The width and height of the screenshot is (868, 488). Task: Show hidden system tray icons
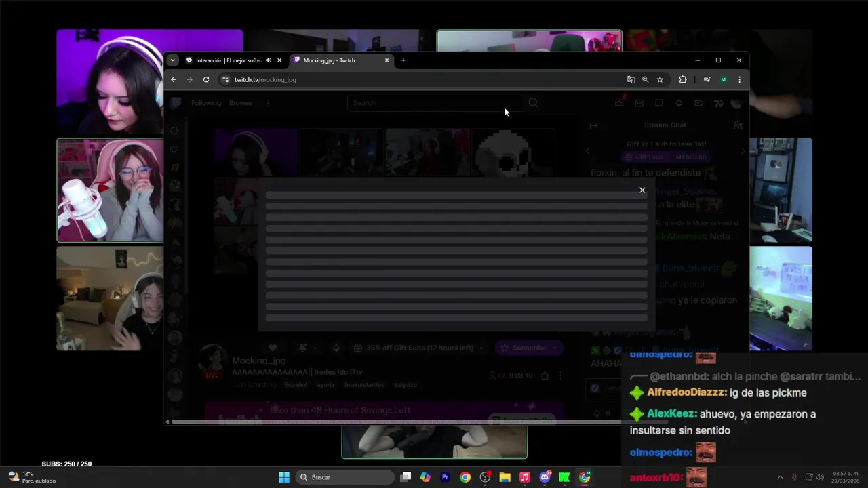tap(780, 477)
